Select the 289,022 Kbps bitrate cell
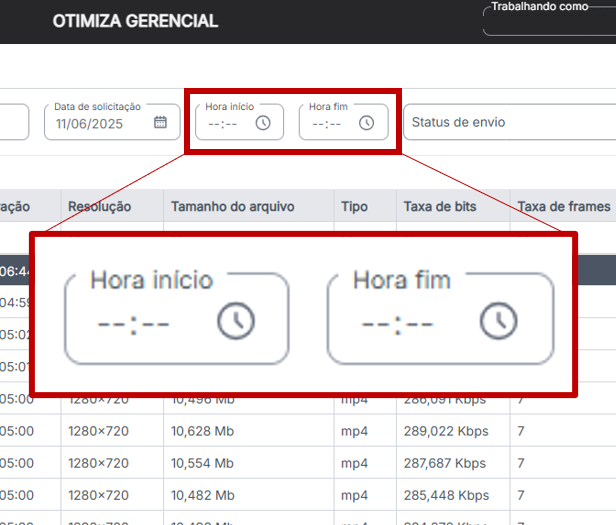Image resolution: width=616 pixels, height=525 pixels. [x=446, y=431]
